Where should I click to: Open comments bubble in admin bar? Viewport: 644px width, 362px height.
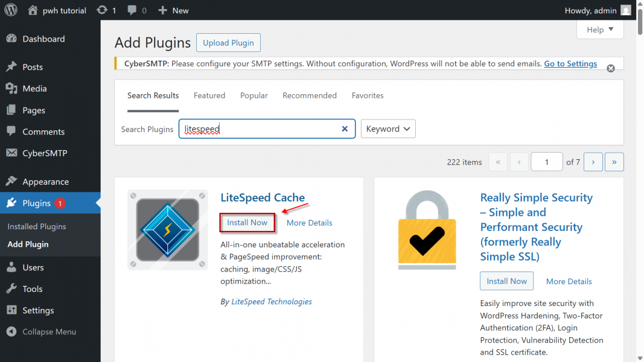[132, 10]
